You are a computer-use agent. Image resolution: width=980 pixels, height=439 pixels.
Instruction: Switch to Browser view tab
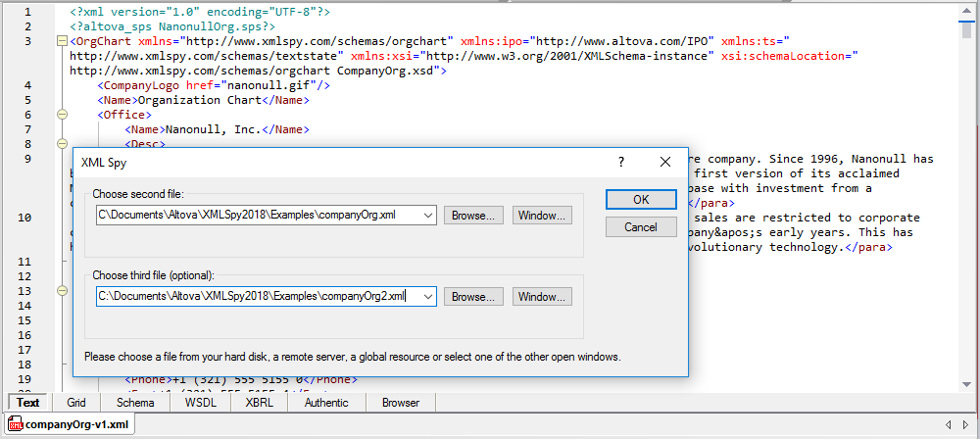coord(401,403)
